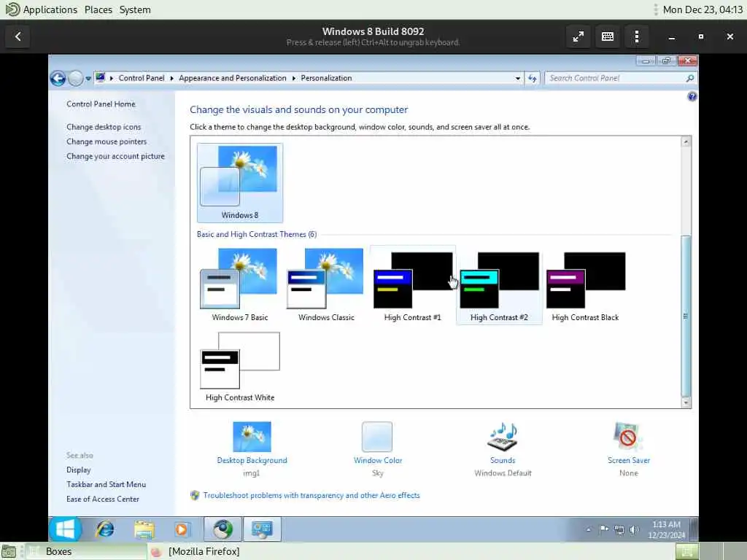This screenshot has width=747, height=560.
Task: Expand chevron before Control Panel breadcrumb
Action: [x=112, y=78]
